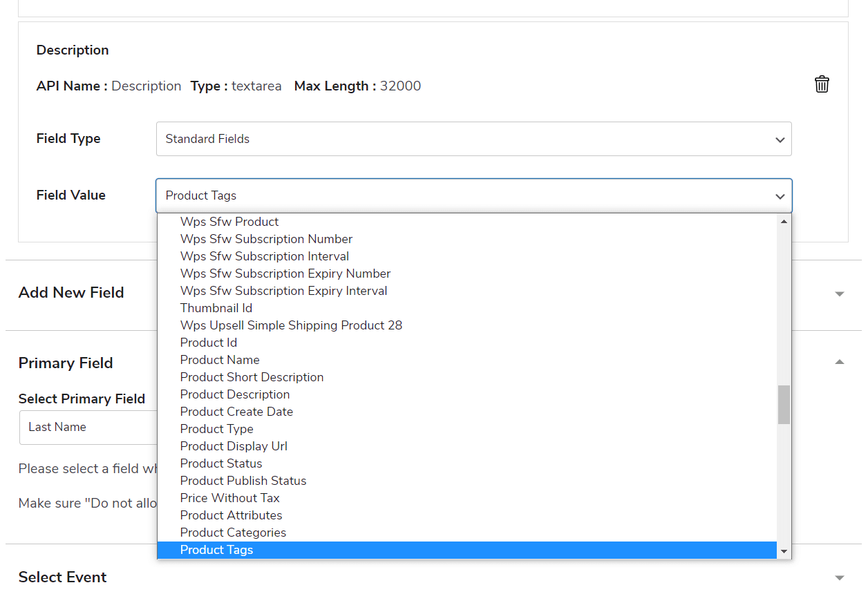Select Product Categories option

click(233, 533)
